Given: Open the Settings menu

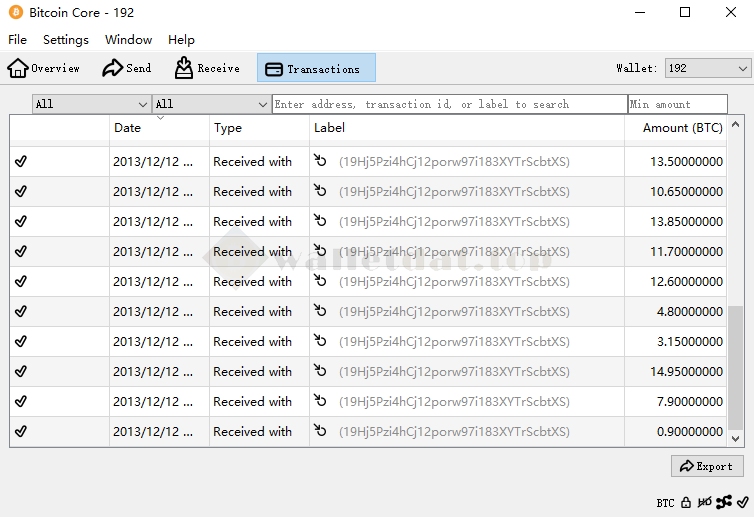Looking at the screenshot, I should (x=66, y=40).
